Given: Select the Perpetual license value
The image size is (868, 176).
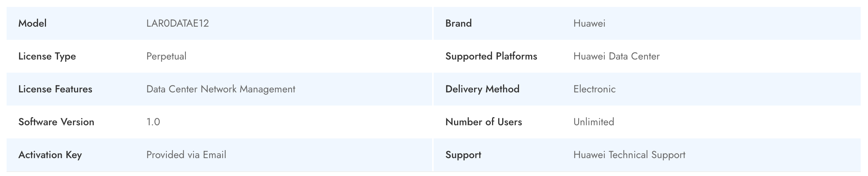Looking at the screenshot, I should (x=166, y=57).
